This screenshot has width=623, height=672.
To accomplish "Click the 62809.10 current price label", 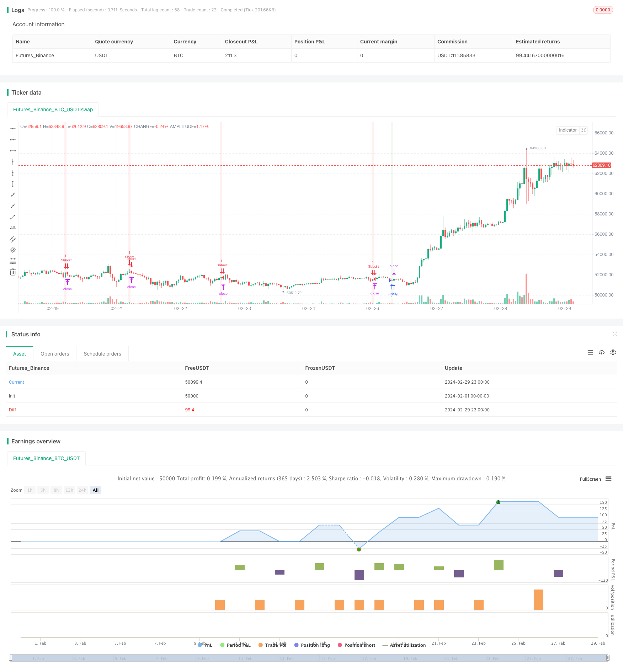I will pyautogui.click(x=602, y=165).
